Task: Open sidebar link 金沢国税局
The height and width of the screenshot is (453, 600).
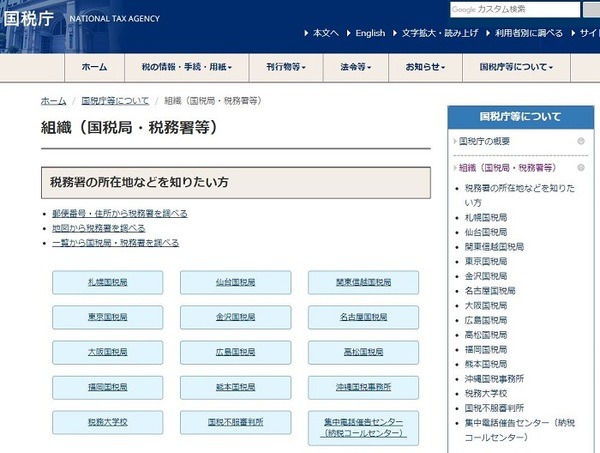Action: pos(486,276)
